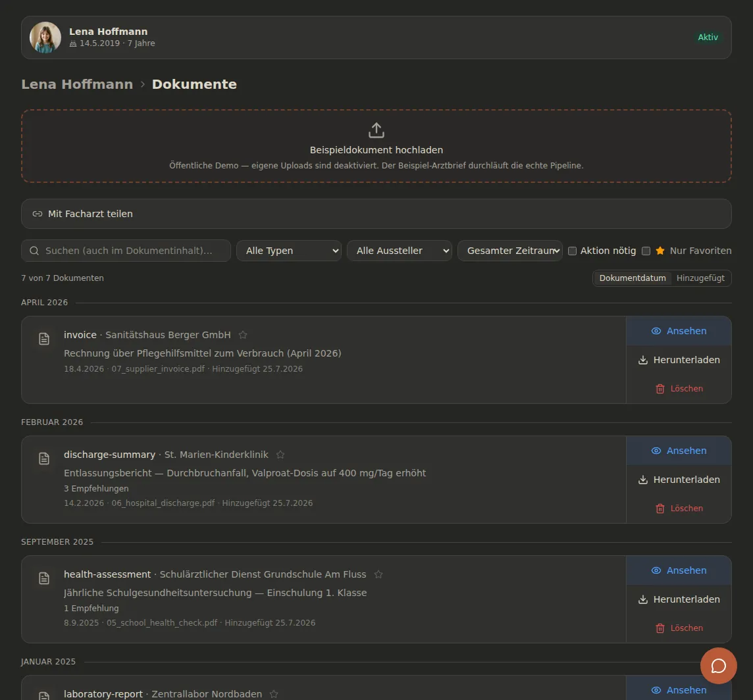753x700 pixels.
Task: Click the "1 Empfehlung" label
Action: [x=91, y=608]
